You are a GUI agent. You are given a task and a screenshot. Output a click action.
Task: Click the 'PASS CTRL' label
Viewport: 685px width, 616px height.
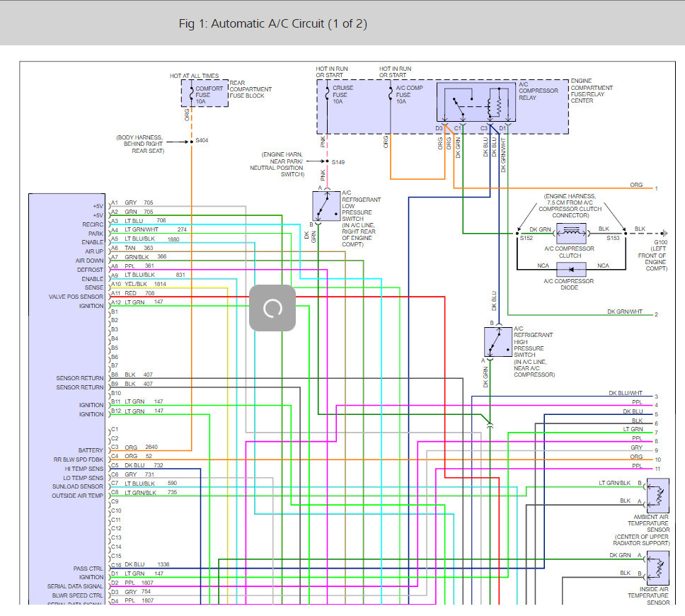[x=88, y=569]
